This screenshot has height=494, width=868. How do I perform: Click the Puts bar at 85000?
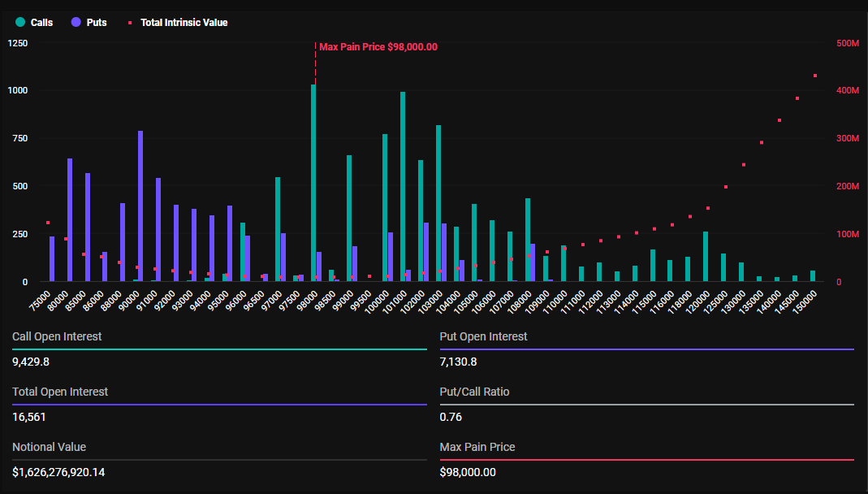coord(88,227)
